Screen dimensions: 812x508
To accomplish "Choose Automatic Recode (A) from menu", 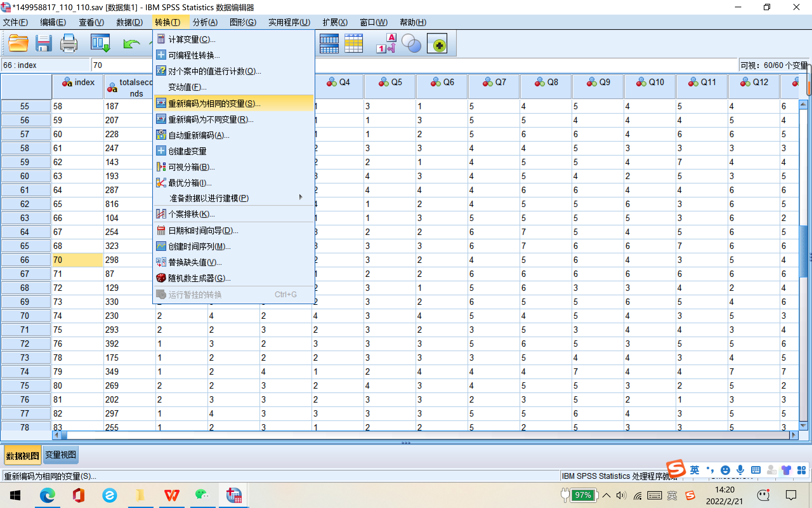I will [233, 135].
